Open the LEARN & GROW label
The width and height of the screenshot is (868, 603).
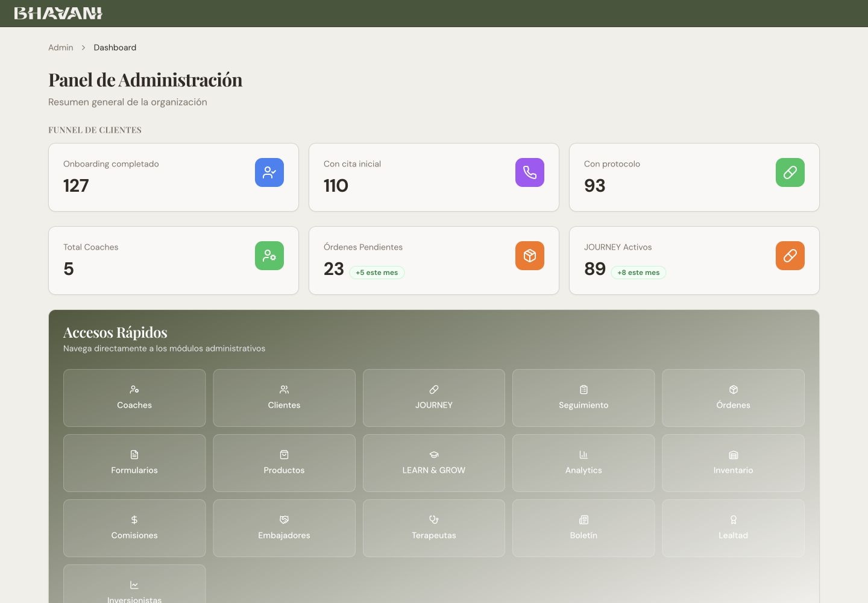434,470
